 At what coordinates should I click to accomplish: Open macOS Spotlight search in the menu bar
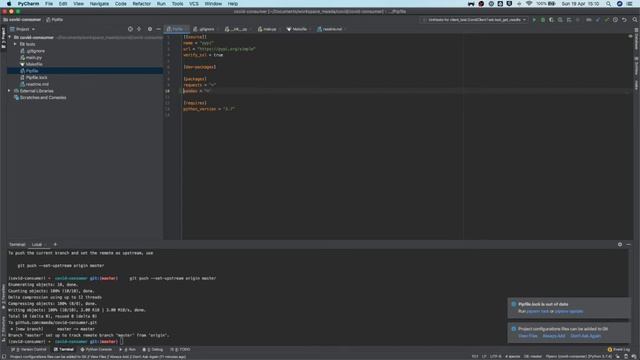coord(609,4)
